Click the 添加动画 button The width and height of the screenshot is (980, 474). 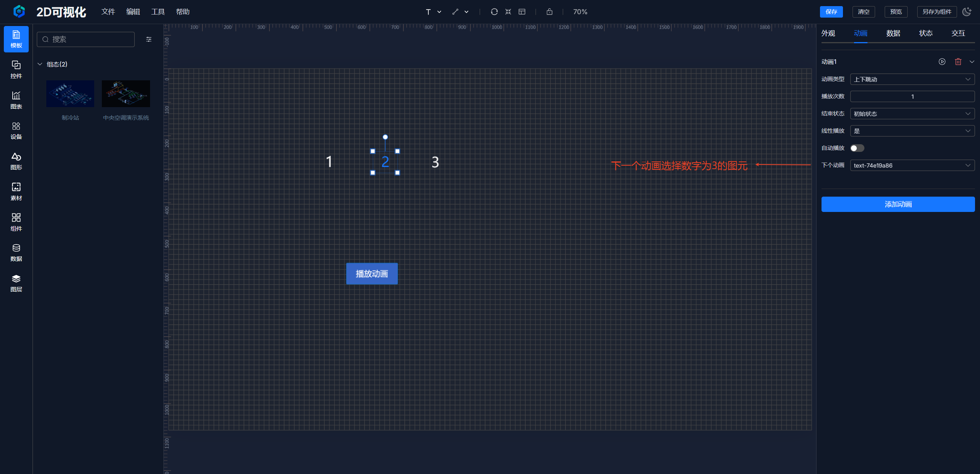click(898, 204)
